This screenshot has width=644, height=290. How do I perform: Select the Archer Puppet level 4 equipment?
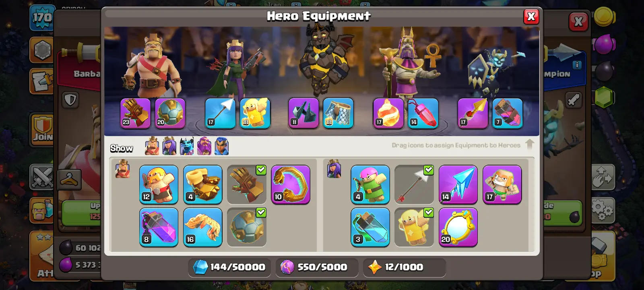[x=370, y=184]
